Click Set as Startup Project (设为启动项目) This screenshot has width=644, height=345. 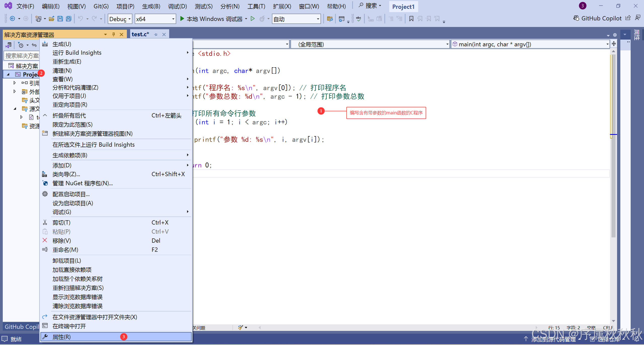click(73, 203)
